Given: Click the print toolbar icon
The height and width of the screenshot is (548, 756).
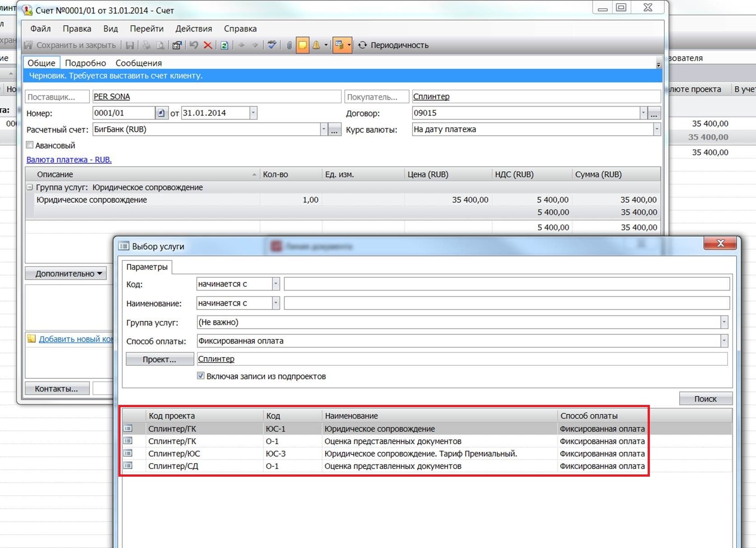Looking at the screenshot, I should (x=146, y=45).
